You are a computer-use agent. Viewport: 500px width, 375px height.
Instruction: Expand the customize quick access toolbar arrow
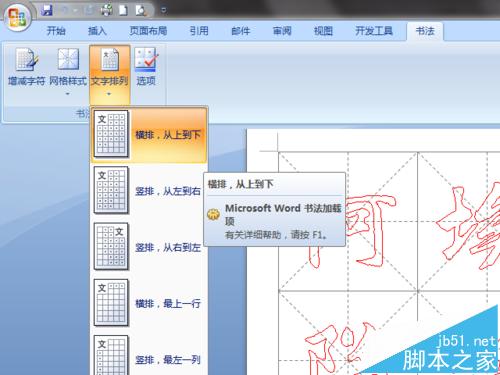[x=163, y=10]
